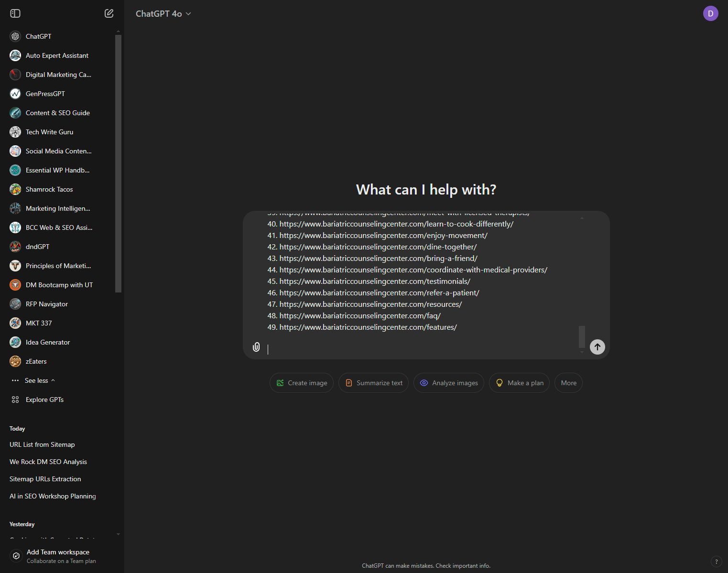This screenshot has width=728, height=573.
Task: Open the ChatGPT sidebar item icon
Action: coord(15,36)
